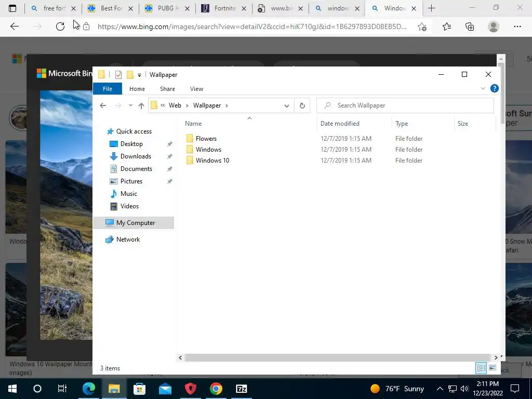Open the Share ribbon tab
Image resolution: width=532 pixels, height=399 pixels.
pos(167,88)
